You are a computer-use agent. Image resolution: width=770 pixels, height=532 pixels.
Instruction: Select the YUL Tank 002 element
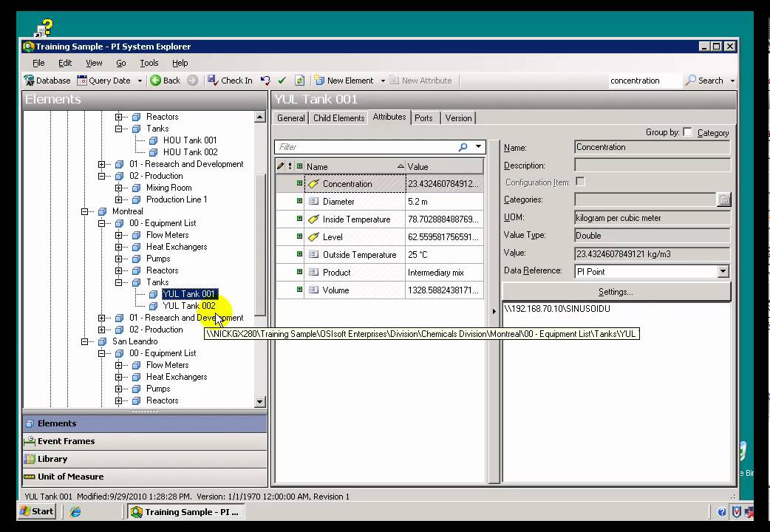[x=189, y=306]
